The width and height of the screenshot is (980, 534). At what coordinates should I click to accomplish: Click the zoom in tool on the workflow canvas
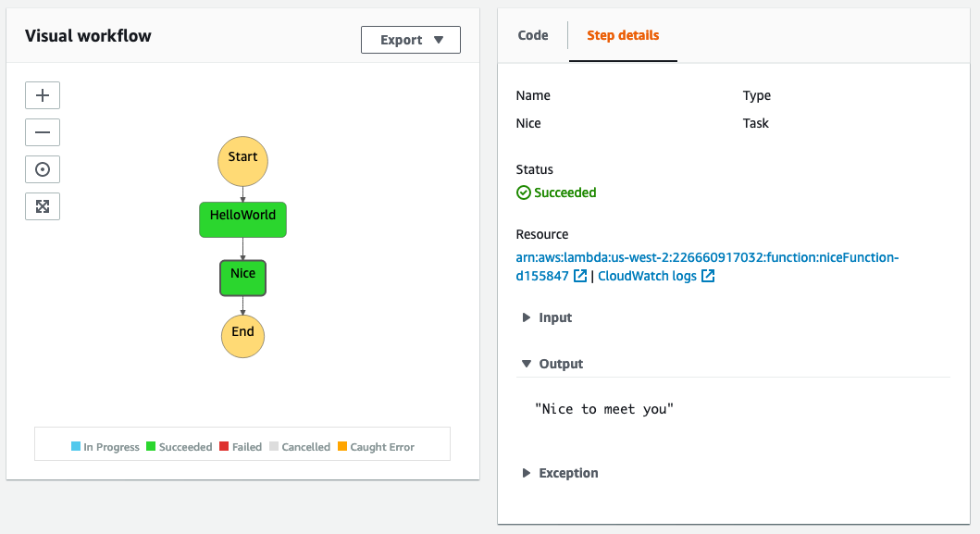point(42,94)
